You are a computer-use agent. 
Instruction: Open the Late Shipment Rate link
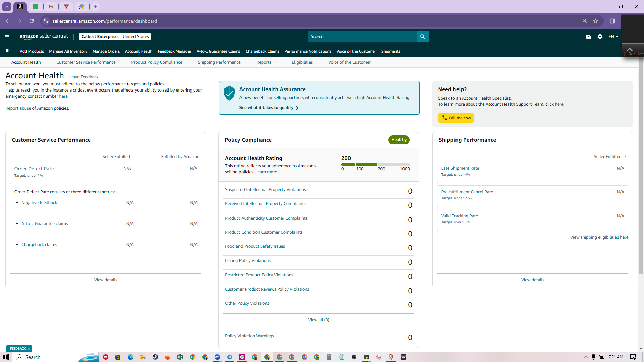[460, 168]
